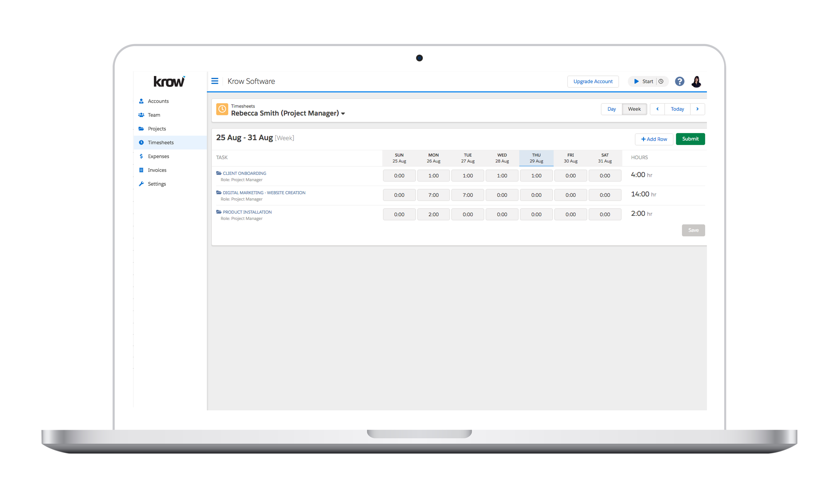839x504 pixels.
Task: Open Accounts in the sidebar
Action: pos(158,101)
